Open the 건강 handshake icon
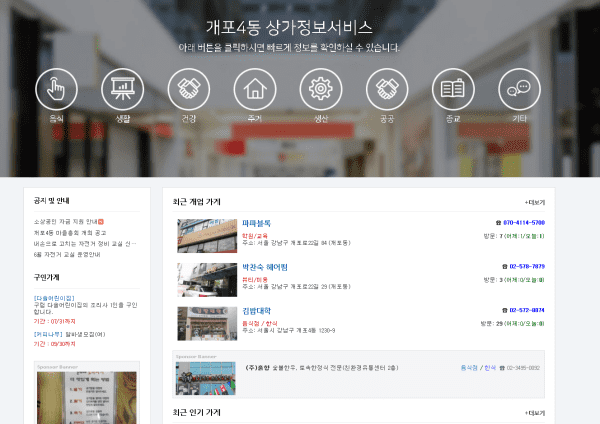This screenshot has height=424, width=600. (x=189, y=89)
